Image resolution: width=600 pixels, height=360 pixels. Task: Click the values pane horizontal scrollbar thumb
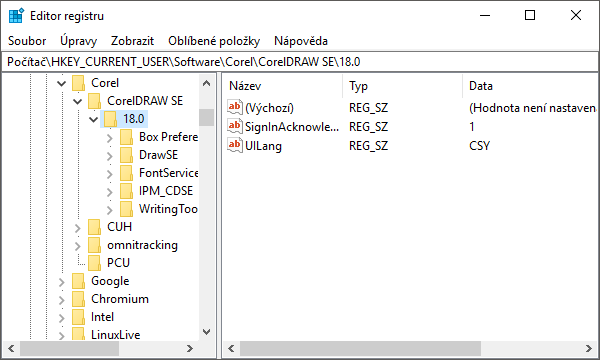coord(360,349)
